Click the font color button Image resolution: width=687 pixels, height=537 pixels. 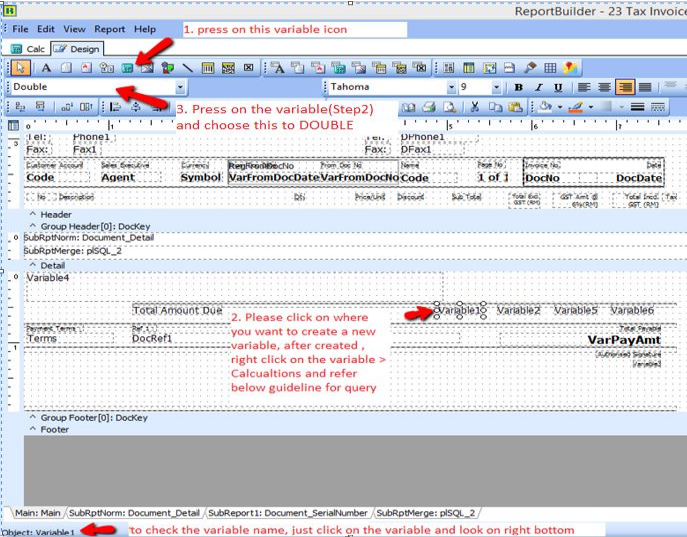pos(581,107)
